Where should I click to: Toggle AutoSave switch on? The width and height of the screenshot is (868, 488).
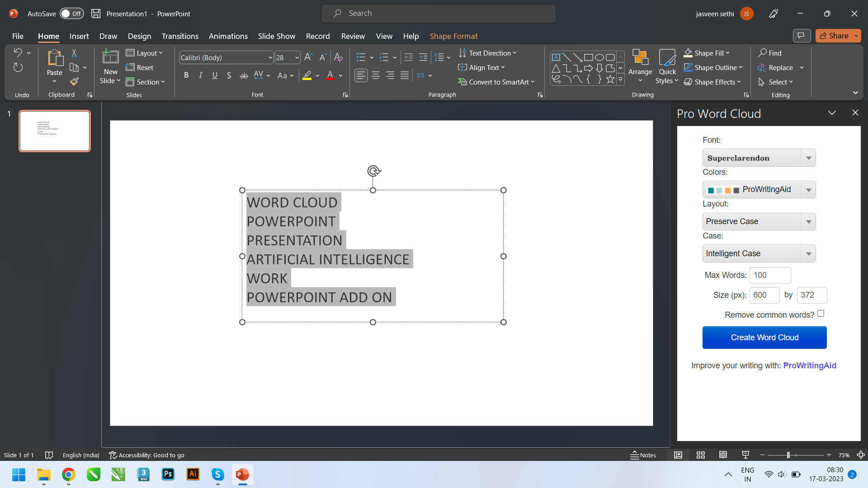tap(72, 14)
